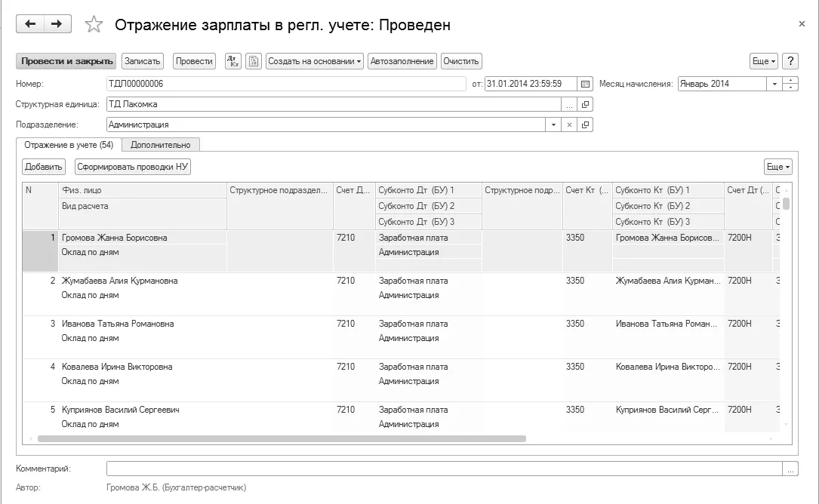Decrease Месяц начисления with the down stepper

pos(790,88)
